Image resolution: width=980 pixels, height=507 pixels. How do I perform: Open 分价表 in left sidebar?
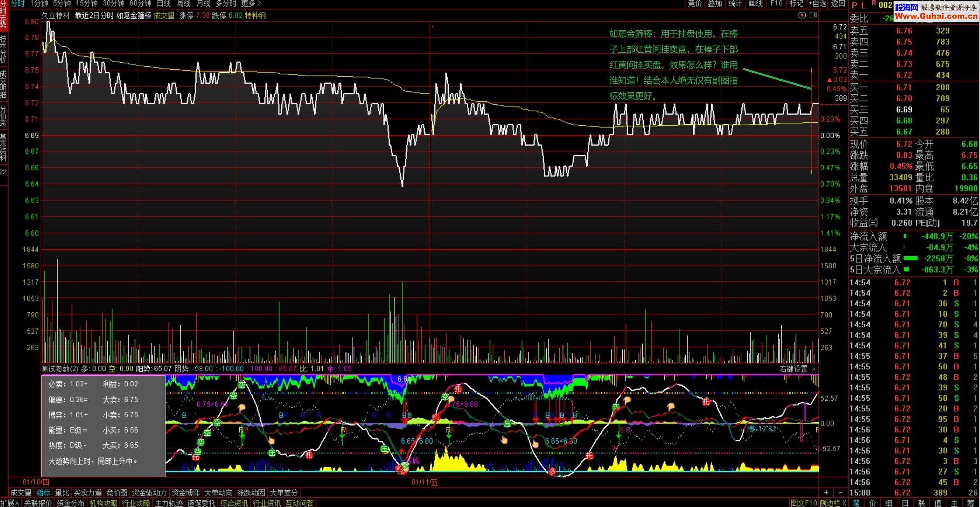click(x=4, y=116)
